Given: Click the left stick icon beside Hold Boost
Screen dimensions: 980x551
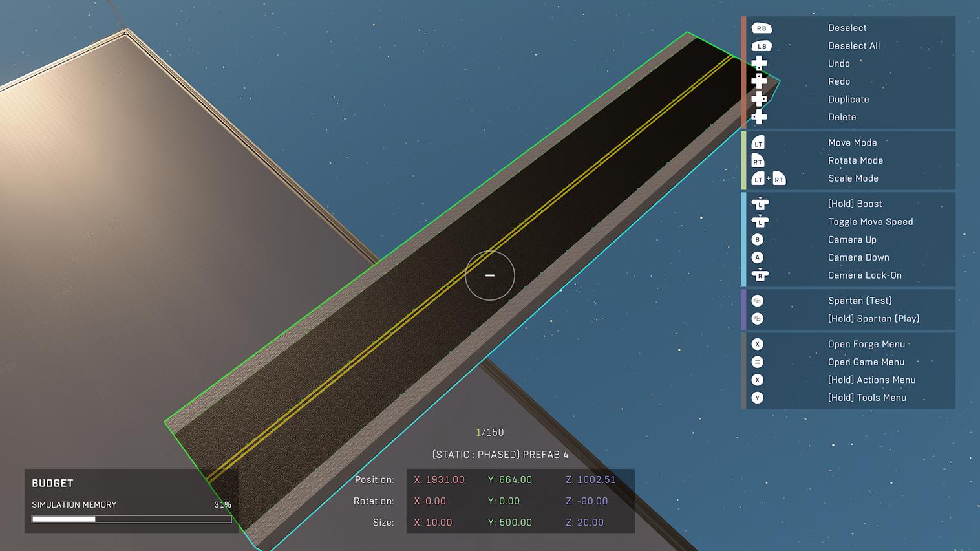Looking at the screenshot, I should click(760, 204).
